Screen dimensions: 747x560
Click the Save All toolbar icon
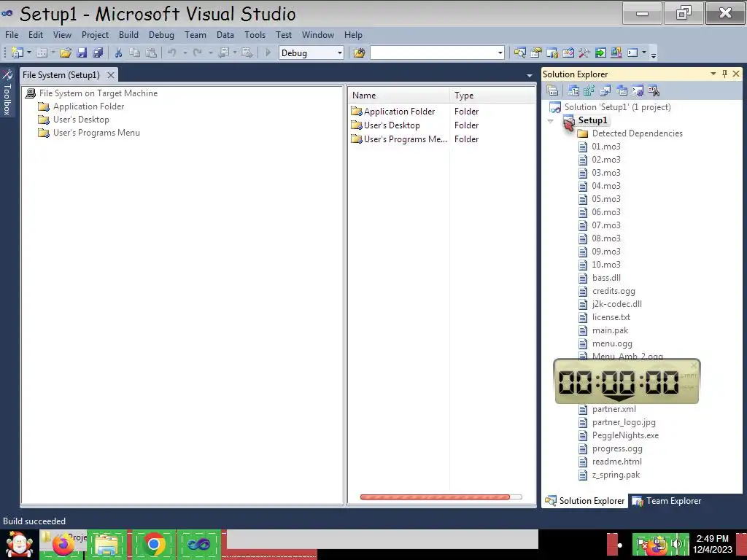[x=98, y=52]
